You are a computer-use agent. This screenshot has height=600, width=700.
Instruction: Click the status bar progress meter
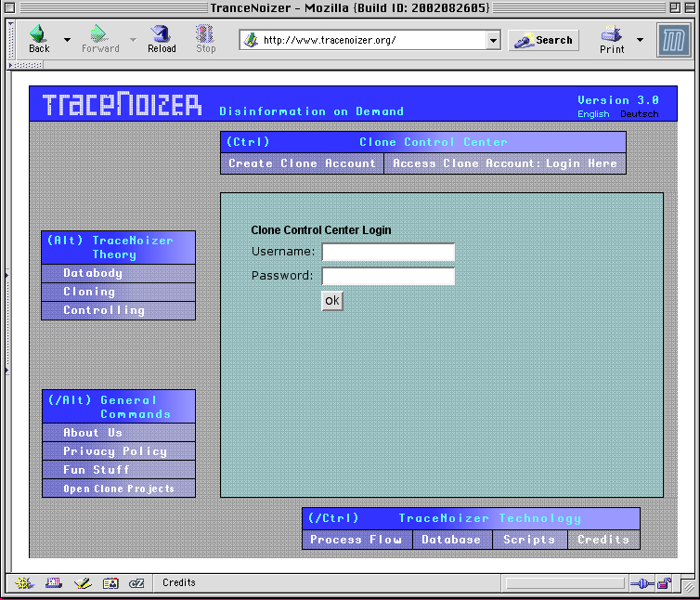[x=564, y=583]
